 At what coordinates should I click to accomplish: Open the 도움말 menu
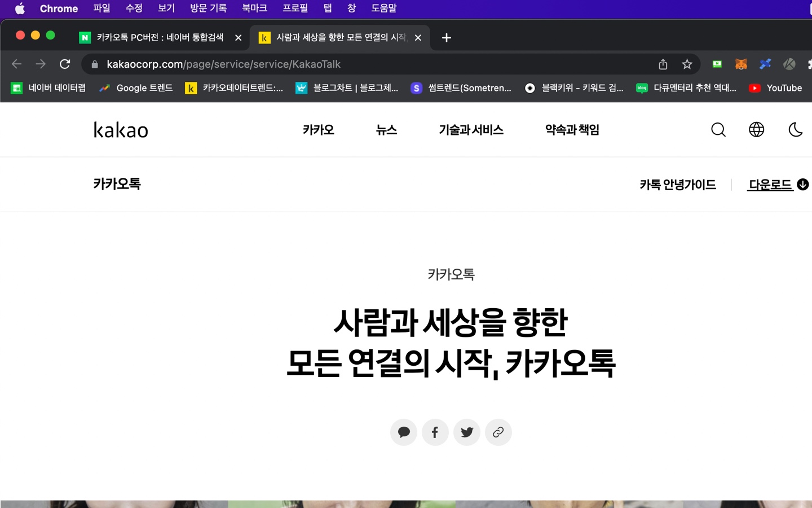click(384, 8)
